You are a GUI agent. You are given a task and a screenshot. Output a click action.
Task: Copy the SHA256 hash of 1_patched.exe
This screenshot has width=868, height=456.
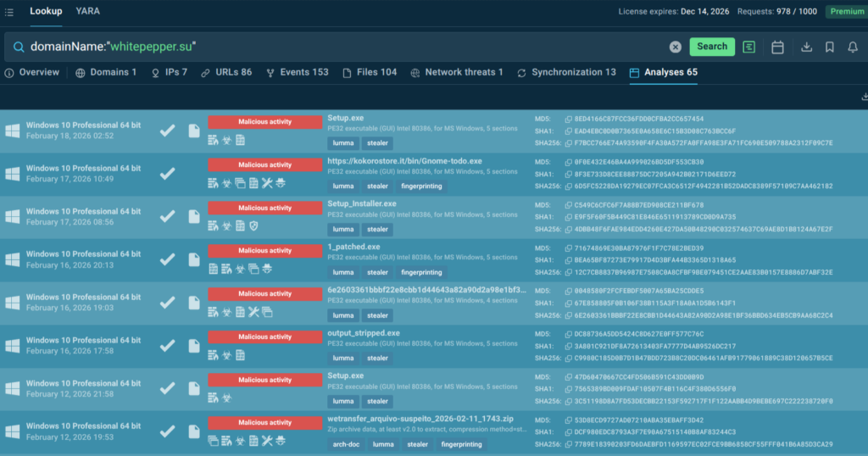tap(570, 272)
